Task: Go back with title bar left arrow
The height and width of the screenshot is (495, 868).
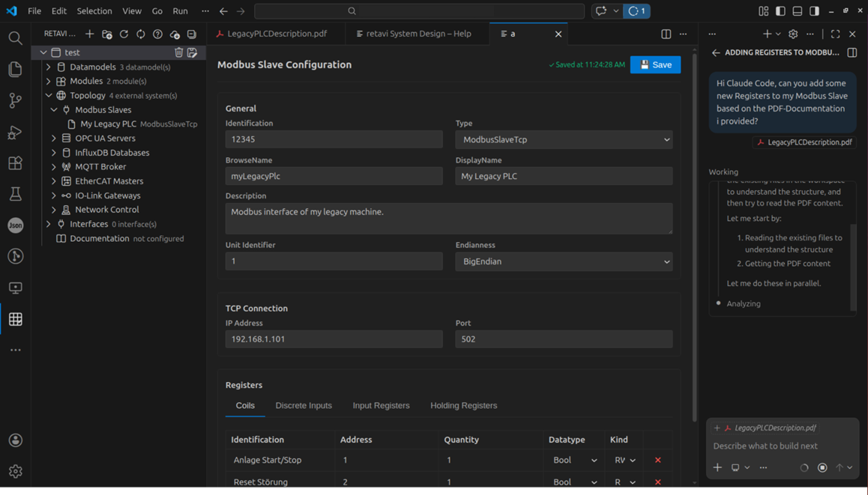Action: [223, 11]
